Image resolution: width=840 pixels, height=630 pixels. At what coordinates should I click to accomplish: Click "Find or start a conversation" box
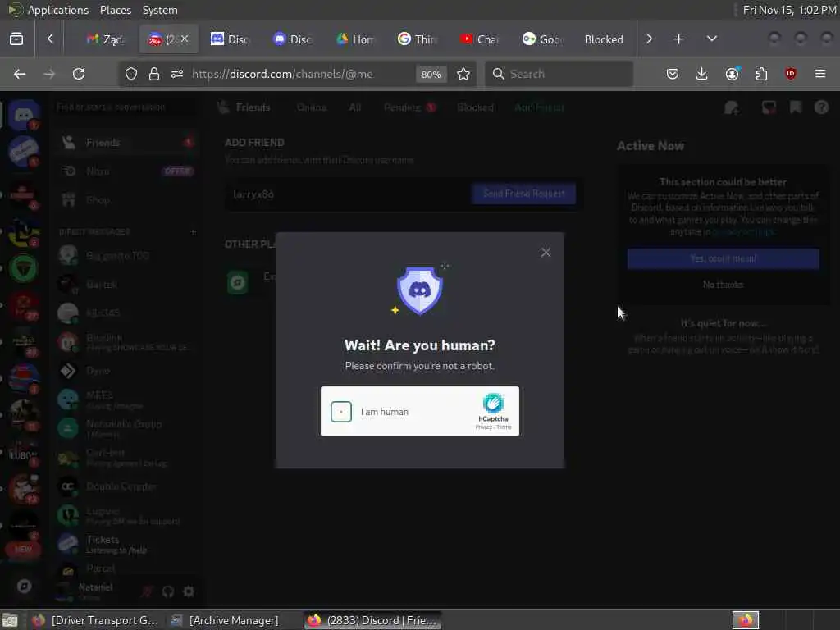point(125,107)
